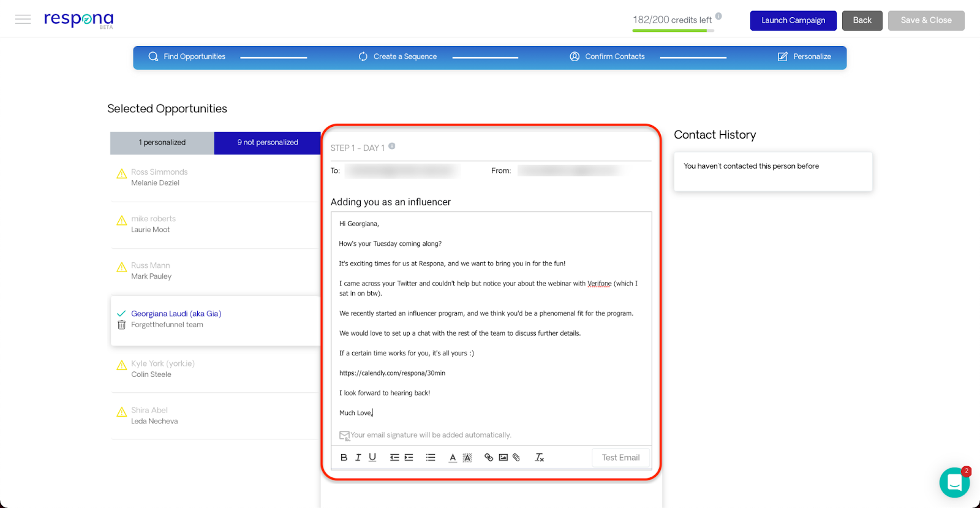Image resolution: width=980 pixels, height=508 pixels.
Task: Click the email signature envelope icon
Action: [344, 436]
